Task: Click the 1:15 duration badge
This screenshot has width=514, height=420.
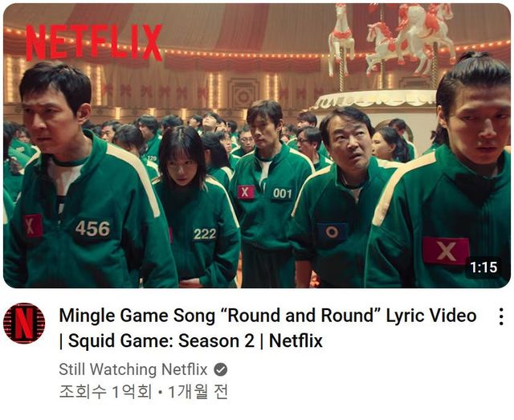Action: [483, 267]
